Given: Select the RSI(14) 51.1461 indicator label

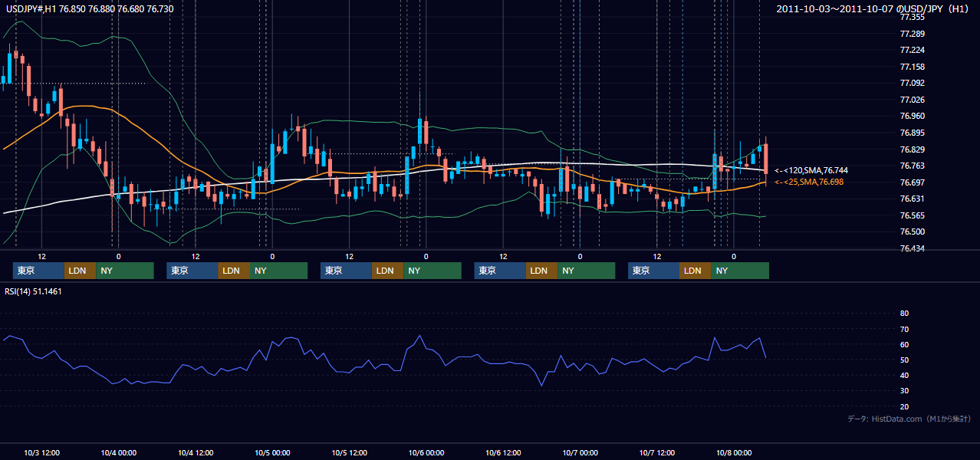Looking at the screenshot, I should pos(34,291).
